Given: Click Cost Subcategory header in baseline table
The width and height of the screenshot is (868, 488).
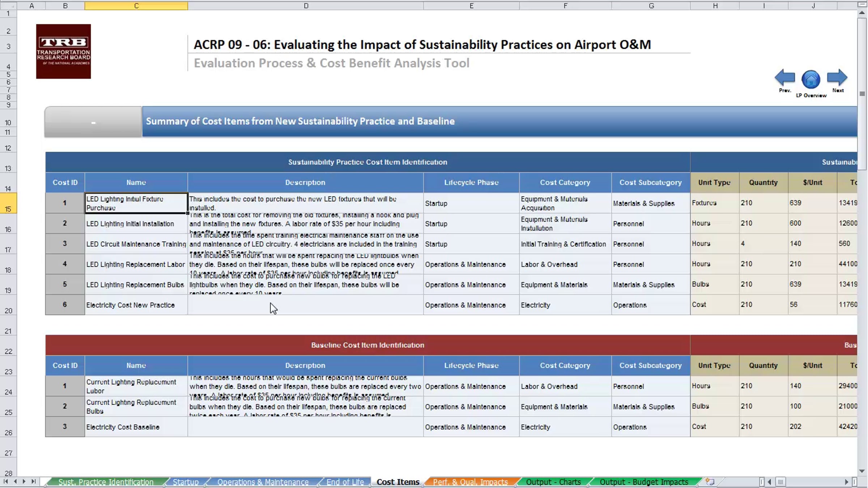Looking at the screenshot, I should [x=651, y=365].
